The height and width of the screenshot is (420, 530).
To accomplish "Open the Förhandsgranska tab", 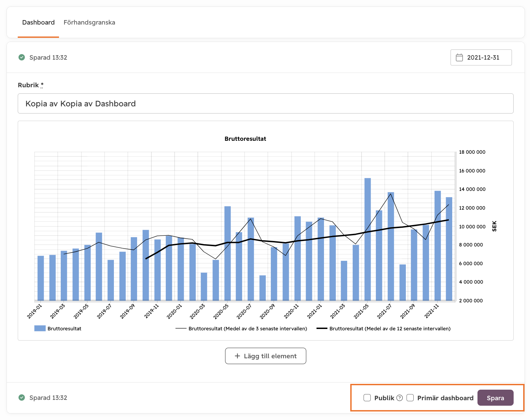I will (89, 22).
